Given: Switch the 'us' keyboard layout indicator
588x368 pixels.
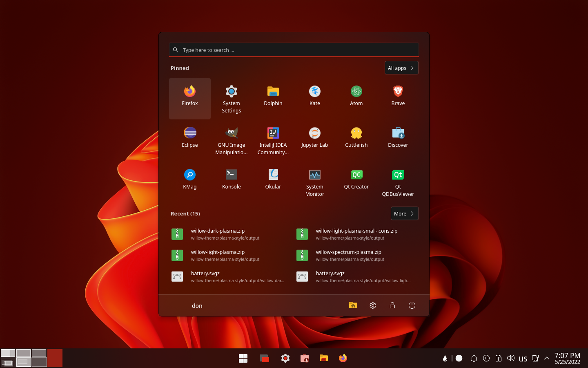Looking at the screenshot, I should coord(523,359).
